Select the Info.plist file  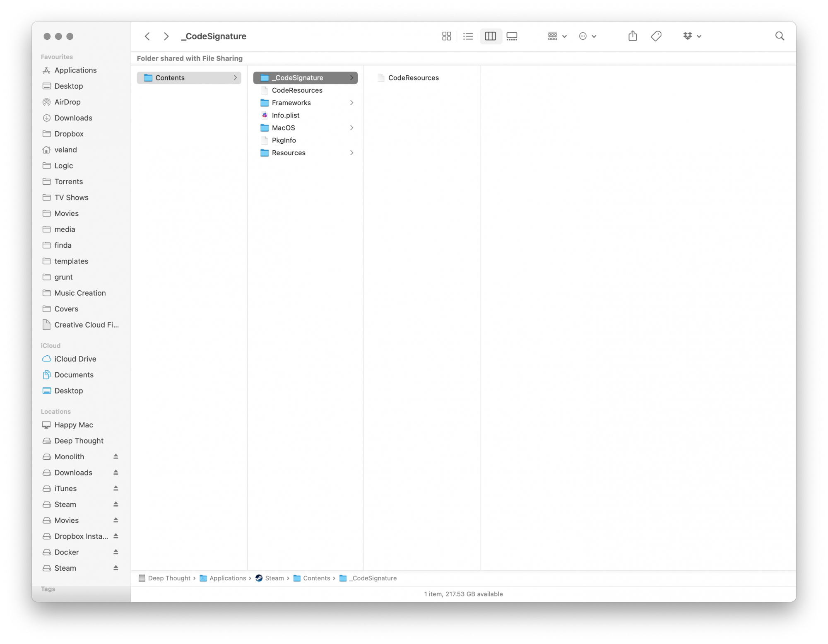coord(285,115)
